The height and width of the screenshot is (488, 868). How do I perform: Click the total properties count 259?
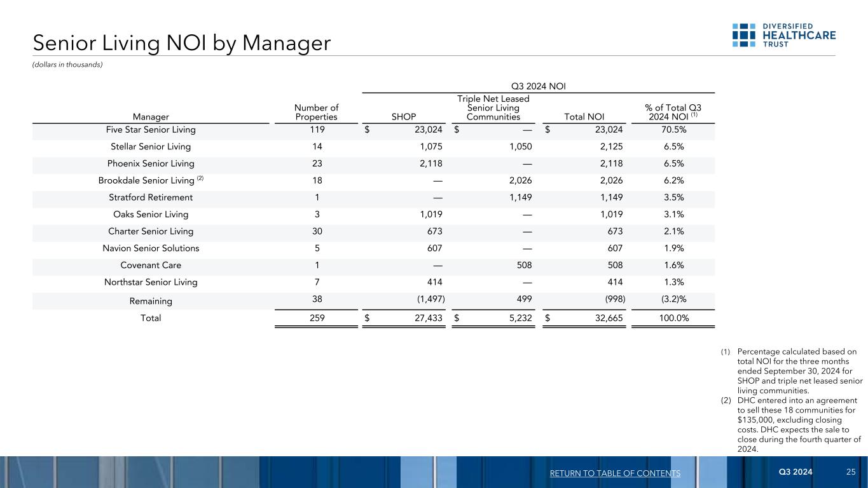(316, 318)
